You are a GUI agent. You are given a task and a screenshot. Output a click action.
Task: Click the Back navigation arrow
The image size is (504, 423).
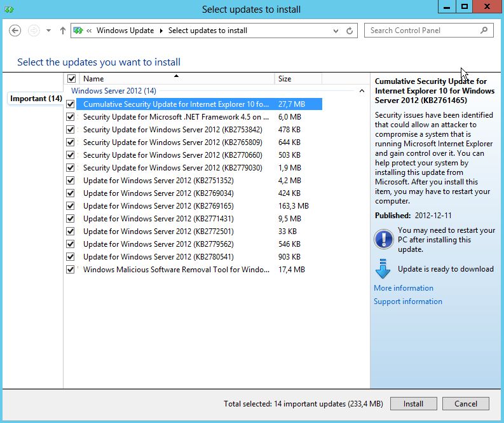(x=15, y=31)
